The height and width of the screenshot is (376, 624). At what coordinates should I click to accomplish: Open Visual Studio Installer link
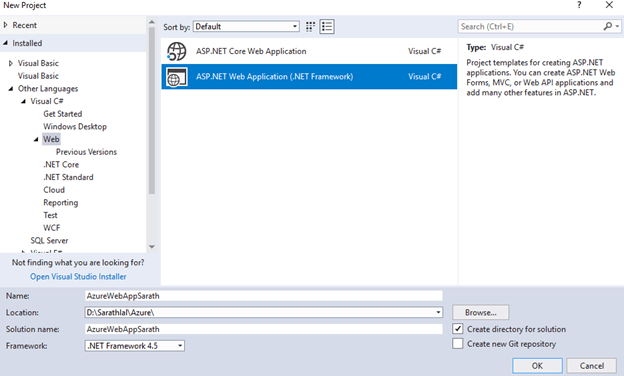[x=78, y=277]
